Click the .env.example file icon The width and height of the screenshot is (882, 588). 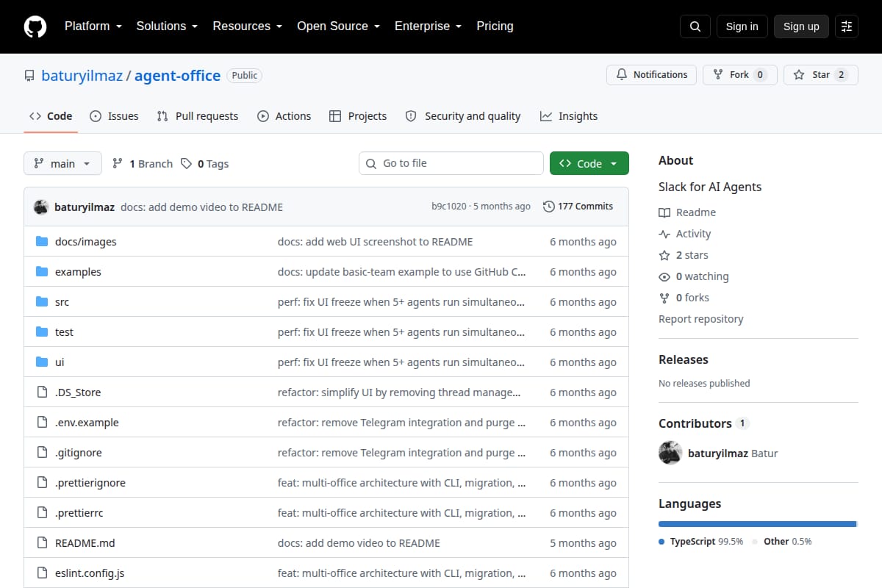pos(42,423)
